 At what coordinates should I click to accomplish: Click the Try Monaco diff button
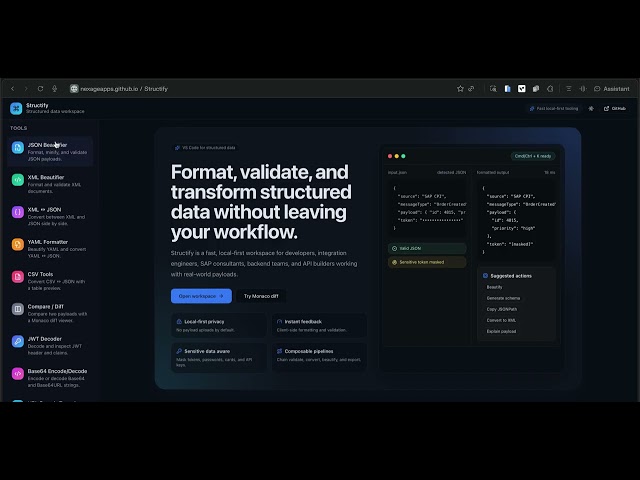pyautogui.click(x=261, y=296)
